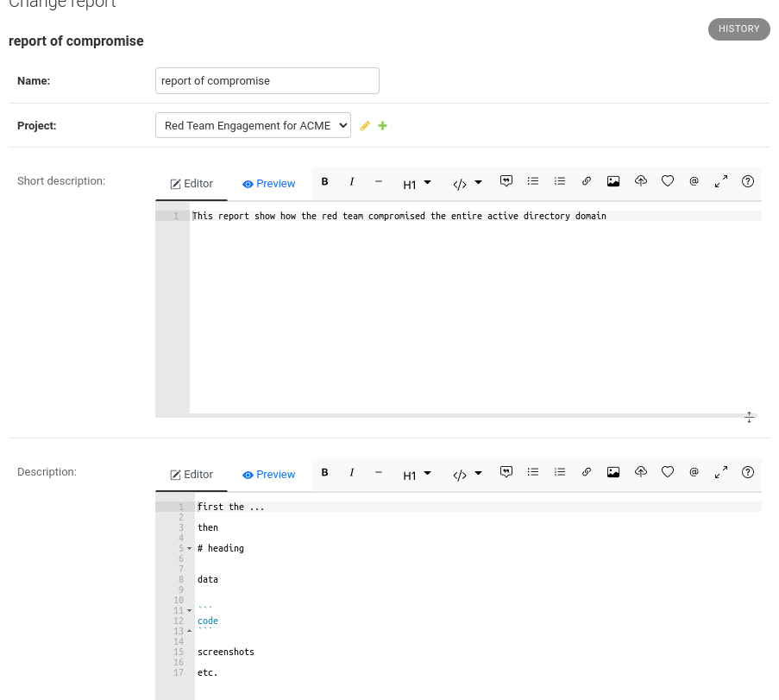The width and height of the screenshot is (779, 700).
Task: Open code dropdown in Description toolbar
Action: [x=468, y=476]
